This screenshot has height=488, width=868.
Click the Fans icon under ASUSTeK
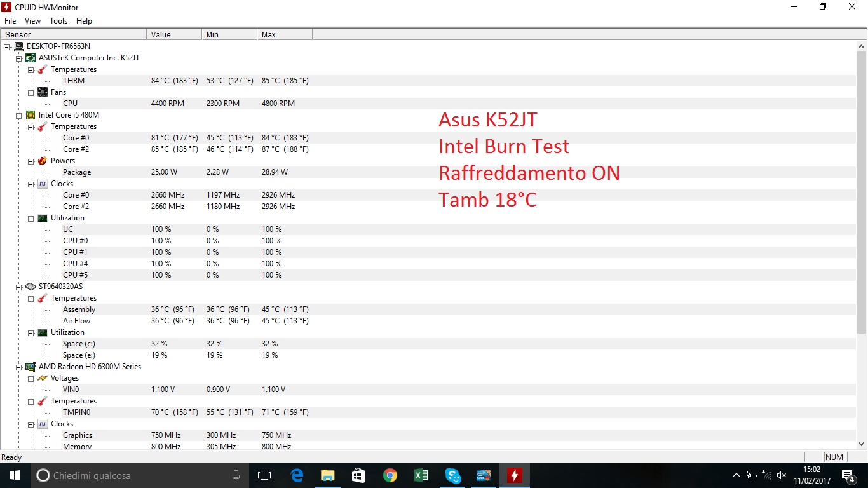pos(43,92)
